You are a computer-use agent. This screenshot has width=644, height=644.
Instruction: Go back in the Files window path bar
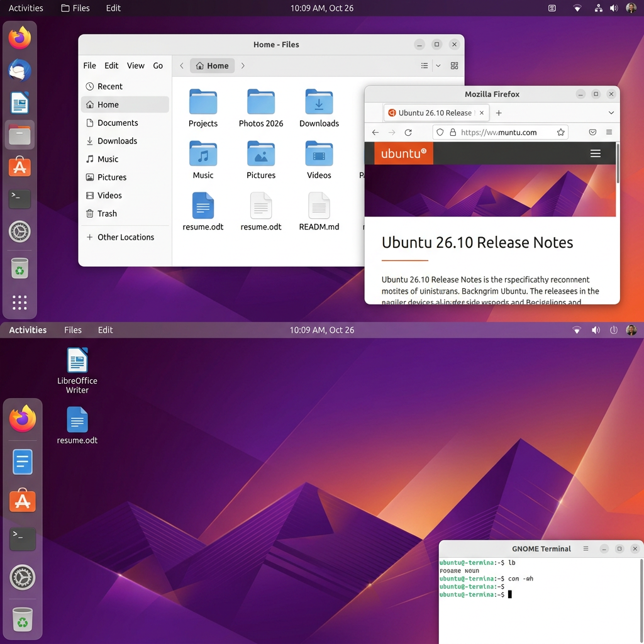click(182, 65)
